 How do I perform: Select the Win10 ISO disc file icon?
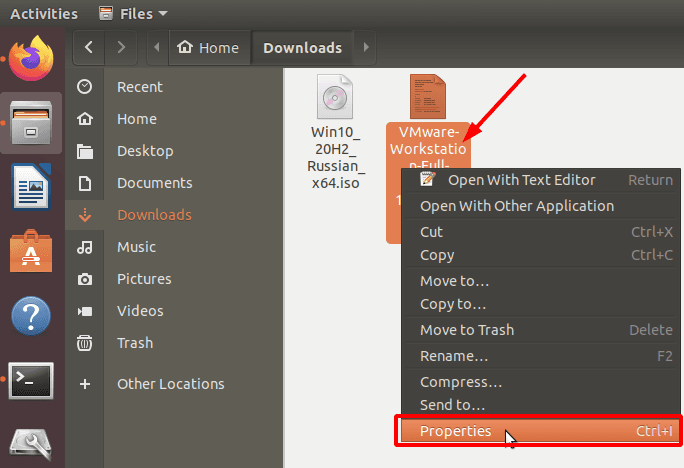(335, 96)
